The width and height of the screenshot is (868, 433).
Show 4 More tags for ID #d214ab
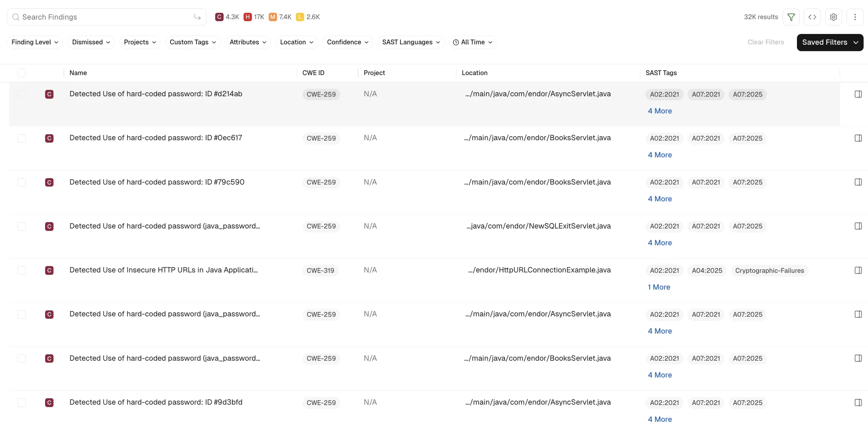[660, 111]
